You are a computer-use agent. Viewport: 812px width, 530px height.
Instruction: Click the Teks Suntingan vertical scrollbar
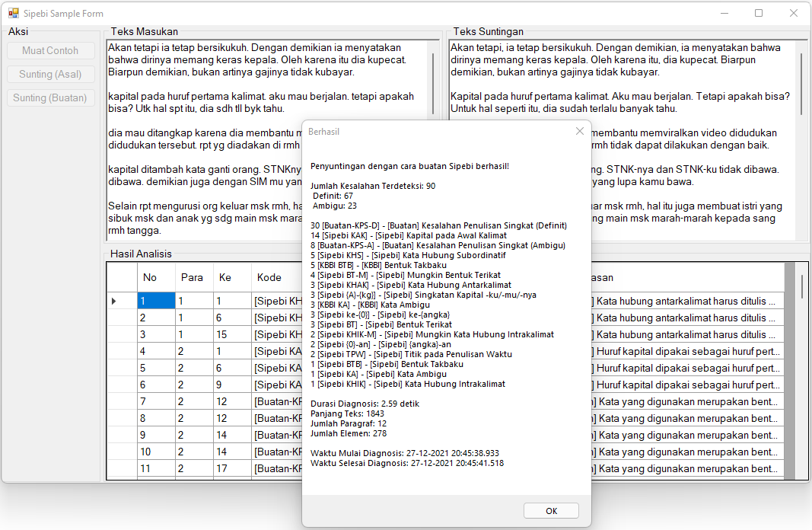coord(801,83)
